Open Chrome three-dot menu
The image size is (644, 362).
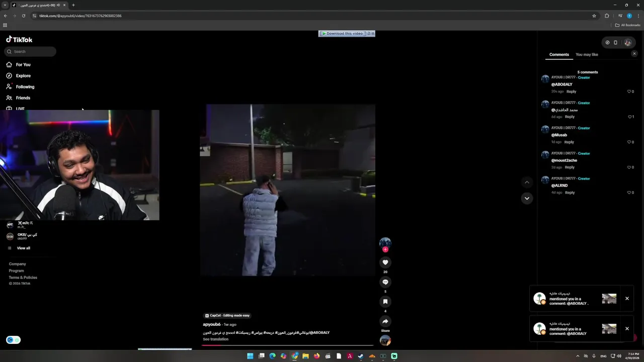[x=638, y=16]
